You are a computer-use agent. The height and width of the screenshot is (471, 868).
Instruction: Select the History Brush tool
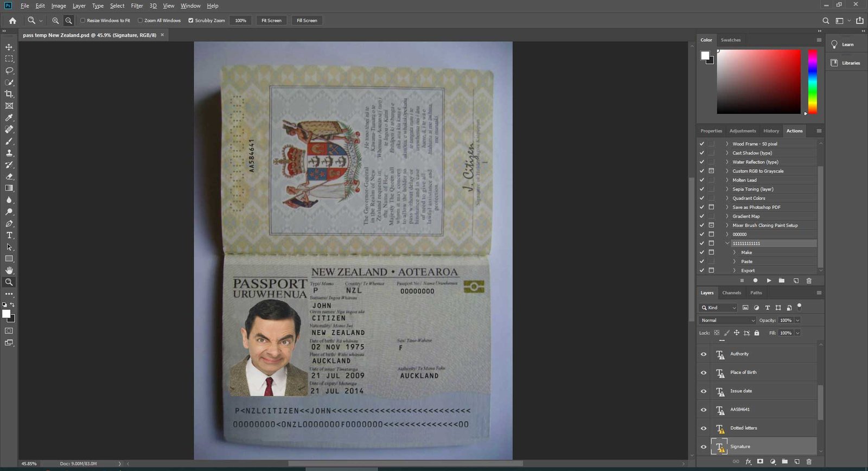pos(9,164)
